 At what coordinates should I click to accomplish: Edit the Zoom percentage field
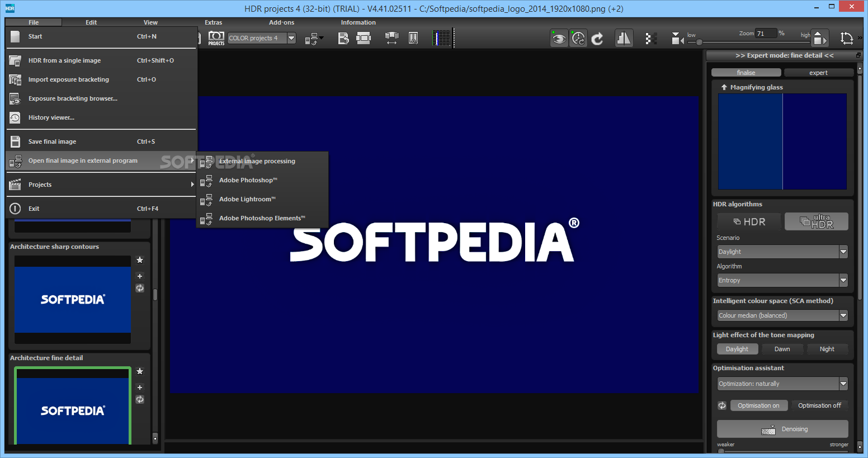coord(766,34)
